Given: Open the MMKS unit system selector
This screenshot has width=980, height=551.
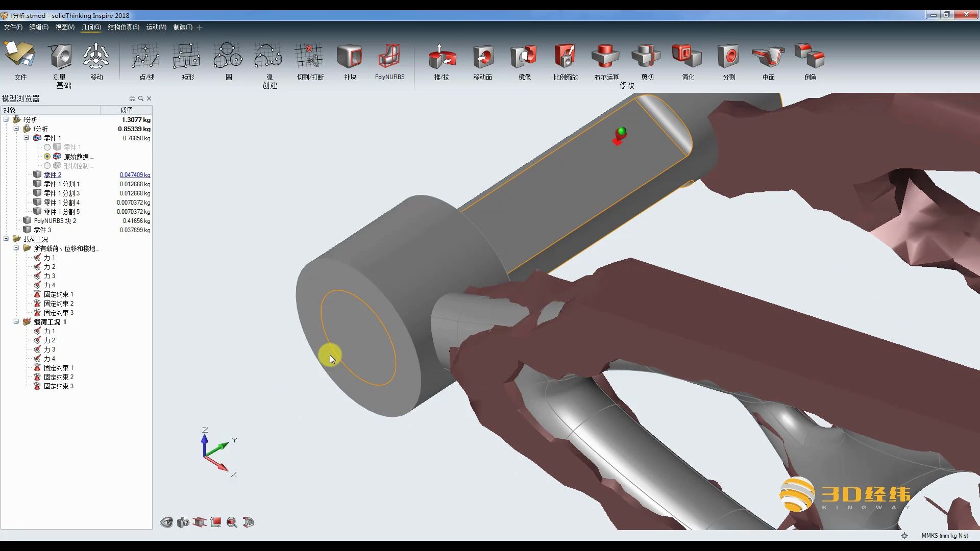Looking at the screenshot, I should (x=945, y=536).
